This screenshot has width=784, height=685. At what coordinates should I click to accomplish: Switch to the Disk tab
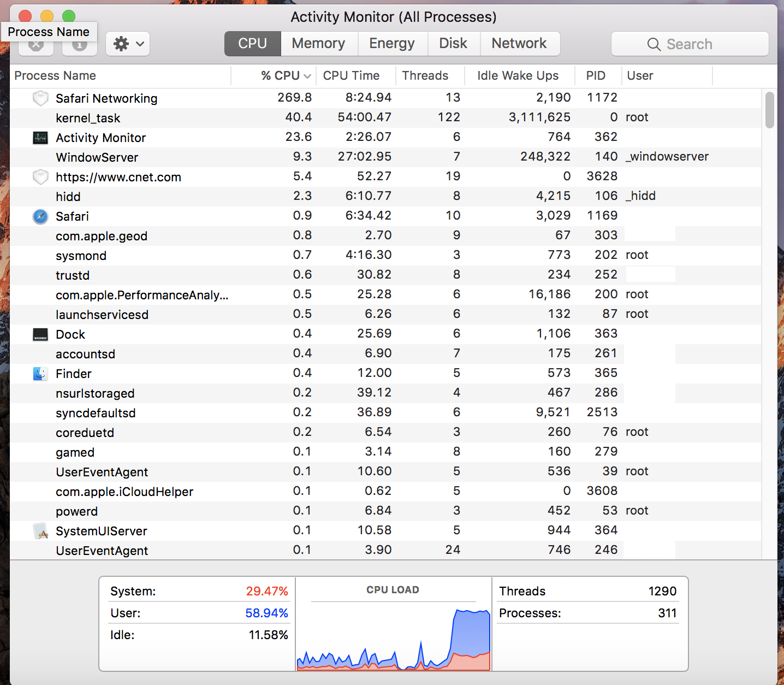pyautogui.click(x=453, y=44)
